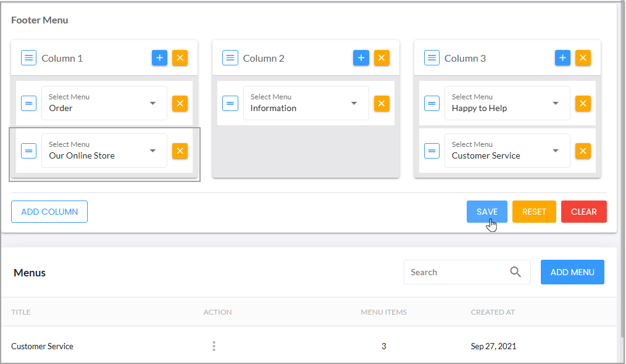Open the Happy to Help dropdown

507,104
